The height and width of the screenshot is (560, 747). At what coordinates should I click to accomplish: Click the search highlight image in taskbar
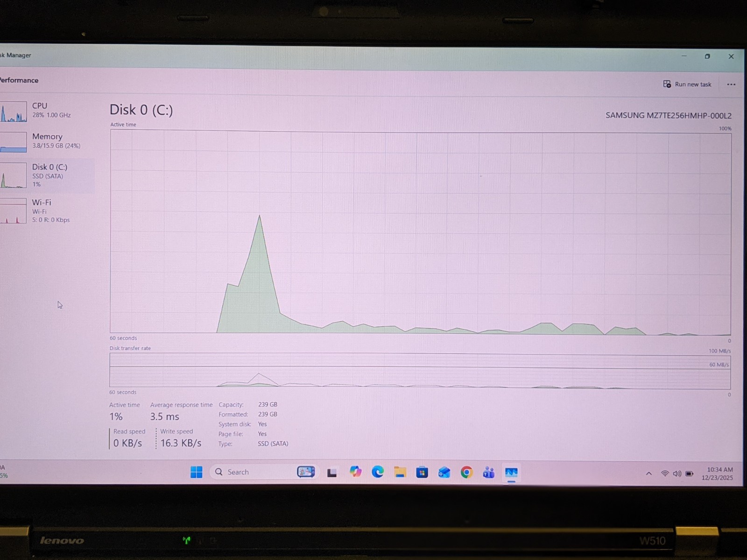[x=306, y=472]
